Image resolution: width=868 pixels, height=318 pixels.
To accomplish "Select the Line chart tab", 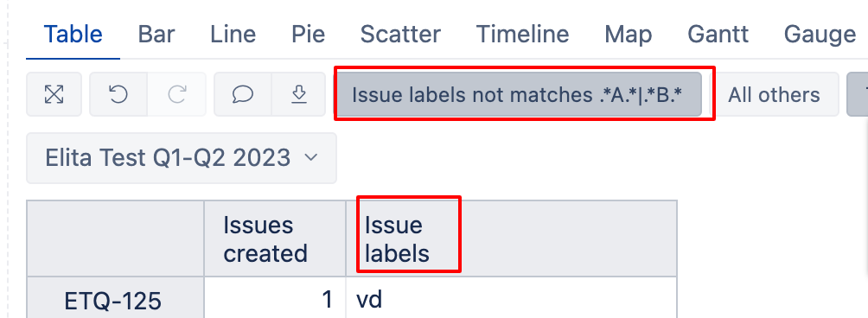I will [233, 35].
